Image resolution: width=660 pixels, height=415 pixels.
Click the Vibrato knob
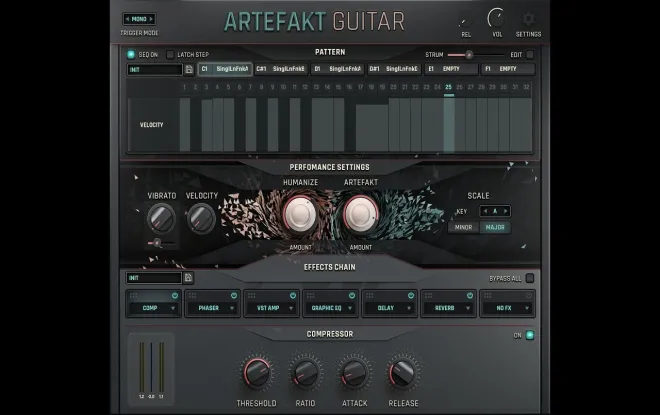coord(161,218)
